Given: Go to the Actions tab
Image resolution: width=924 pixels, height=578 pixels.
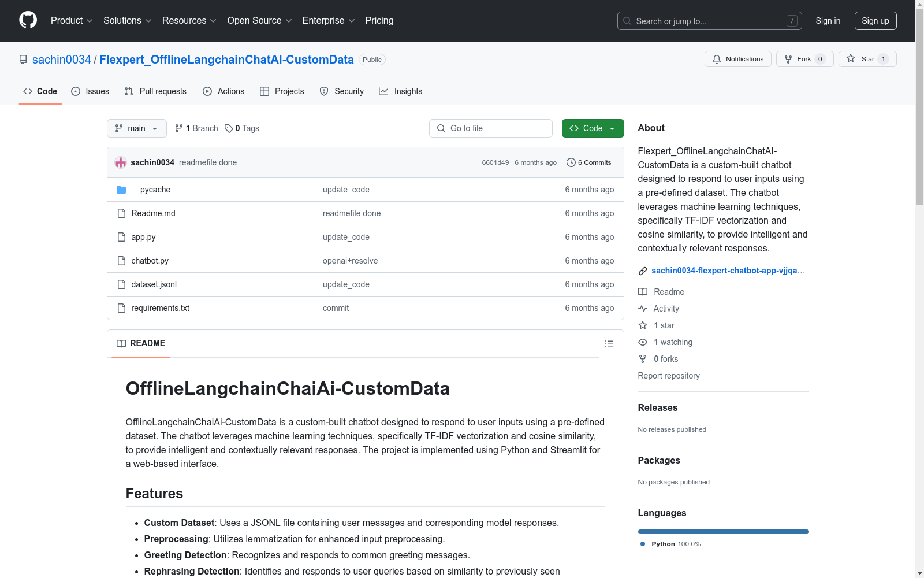Looking at the screenshot, I should (223, 91).
